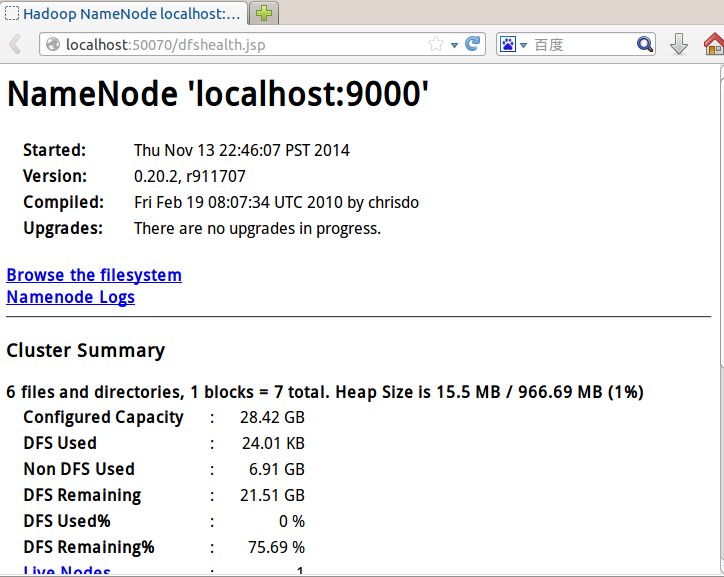The image size is (724, 577).
Task: Bookmark this page with the star icon
Action: 435,44
